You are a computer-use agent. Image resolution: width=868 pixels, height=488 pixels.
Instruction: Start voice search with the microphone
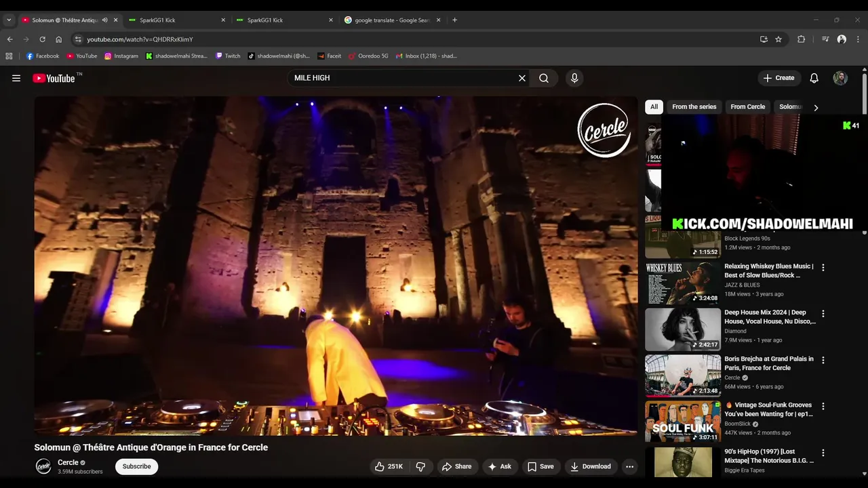tap(574, 78)
